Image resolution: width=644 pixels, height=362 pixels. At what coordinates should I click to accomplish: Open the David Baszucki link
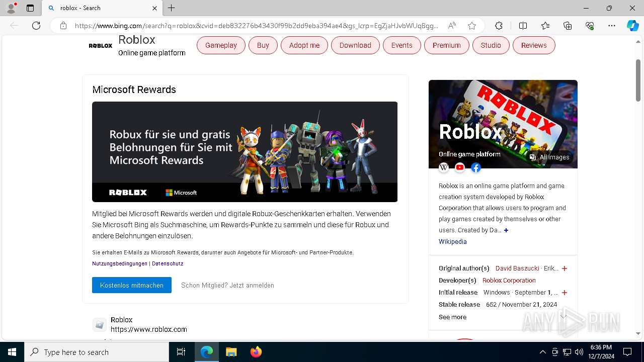tap(517, 268)
